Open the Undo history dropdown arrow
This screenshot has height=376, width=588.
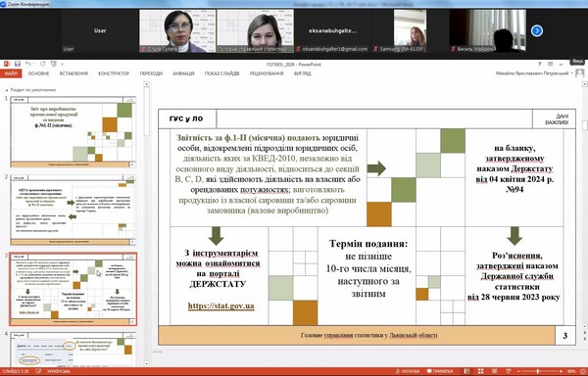(x=33, y=65)
